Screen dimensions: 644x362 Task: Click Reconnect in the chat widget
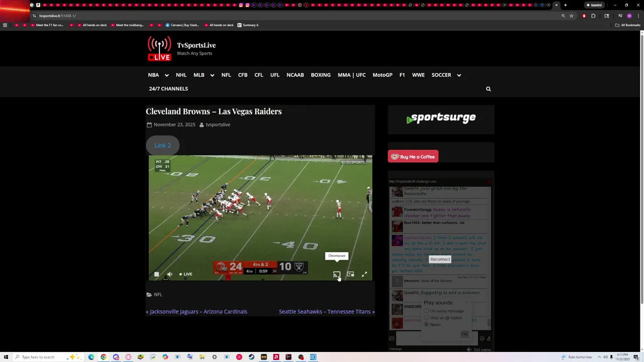point(440,259)
